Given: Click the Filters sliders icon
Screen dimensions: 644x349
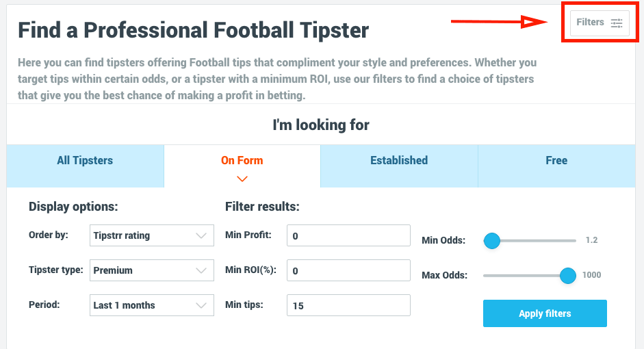Looking at the screenshot, I should 617,23.
